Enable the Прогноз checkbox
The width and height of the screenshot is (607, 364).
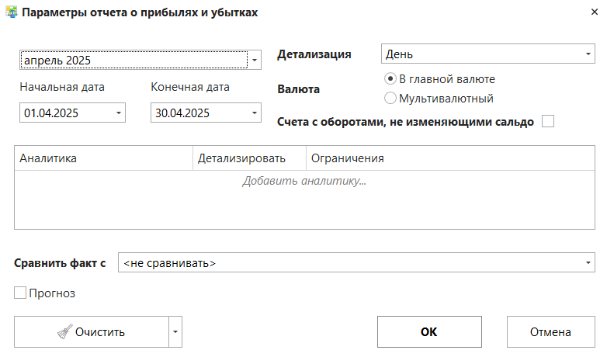[x=20, y=293]
